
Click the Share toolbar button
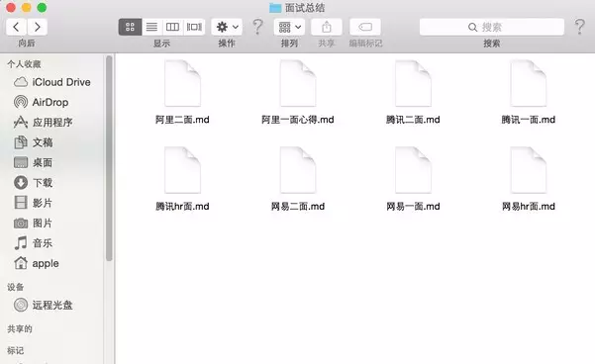coord(327,27)
